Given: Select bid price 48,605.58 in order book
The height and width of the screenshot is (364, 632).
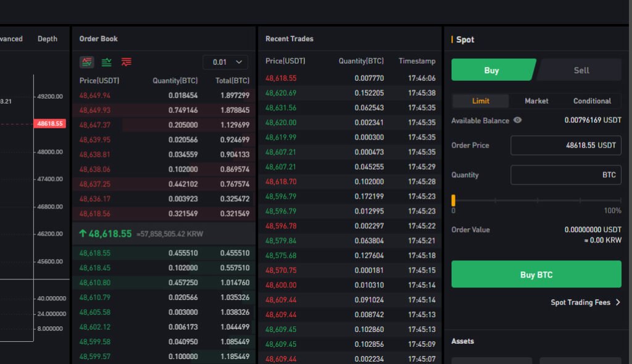Looking at the screenshot, I should click(94, 312).
